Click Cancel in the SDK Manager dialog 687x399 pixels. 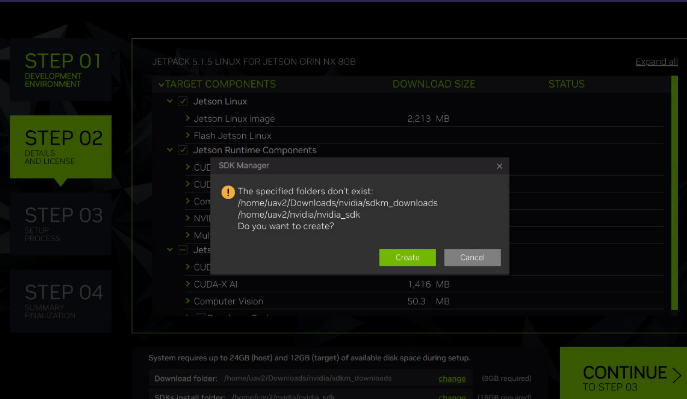pos(472,258)
